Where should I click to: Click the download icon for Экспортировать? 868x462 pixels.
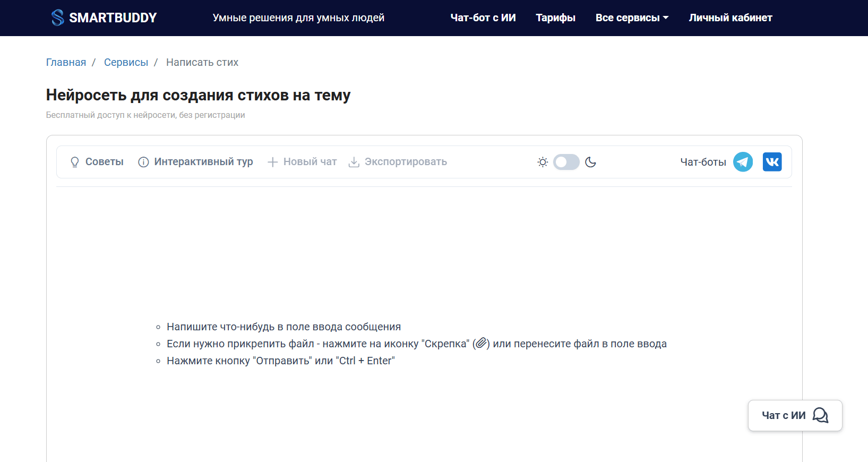coord(354,162)
